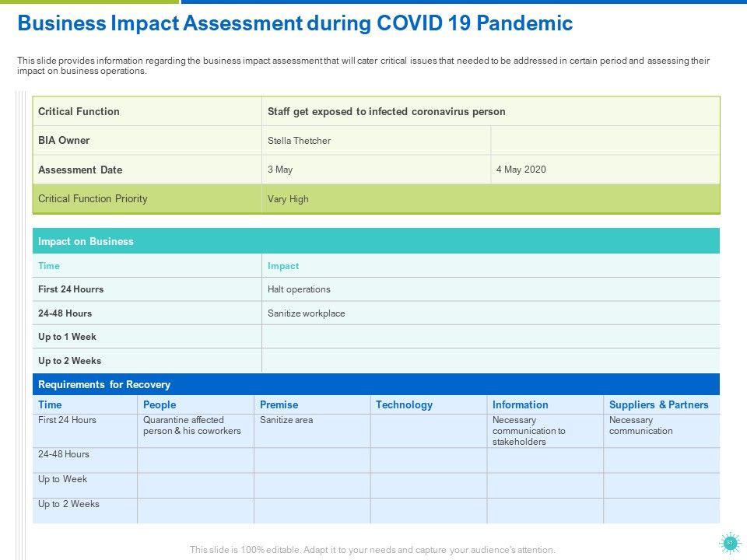Select the 'Technology' column header
Screen dimensions: 747x560
click(404, 404)
